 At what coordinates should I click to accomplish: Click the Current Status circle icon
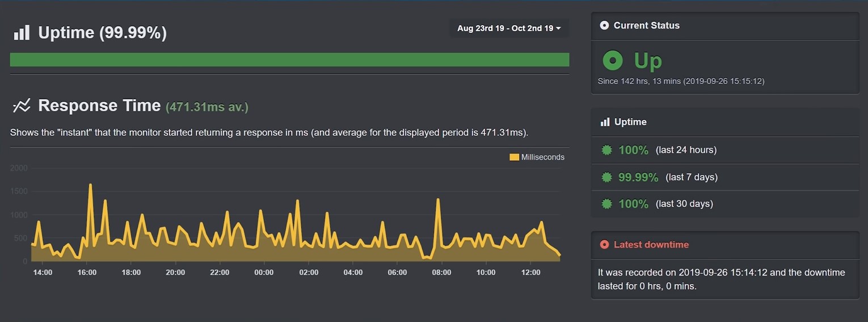(604, 26)
